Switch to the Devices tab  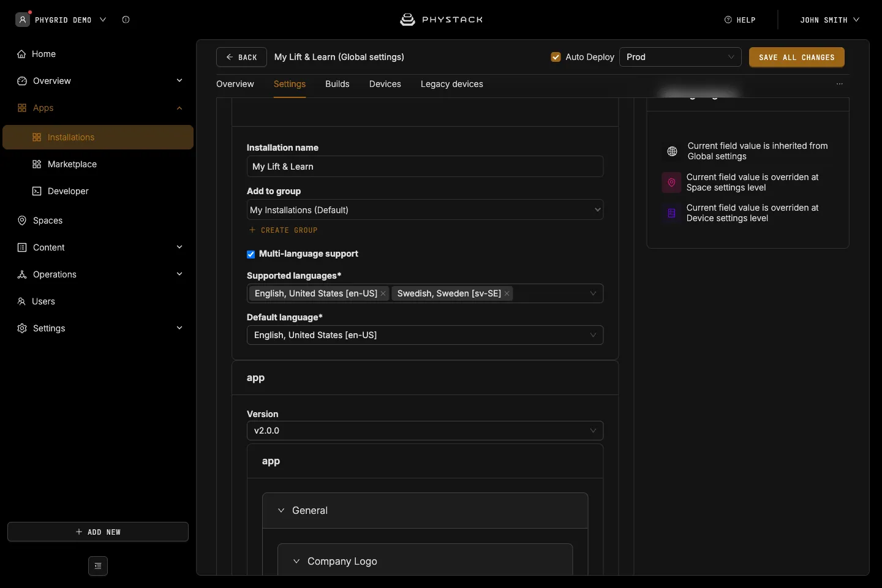click(385, 84)
